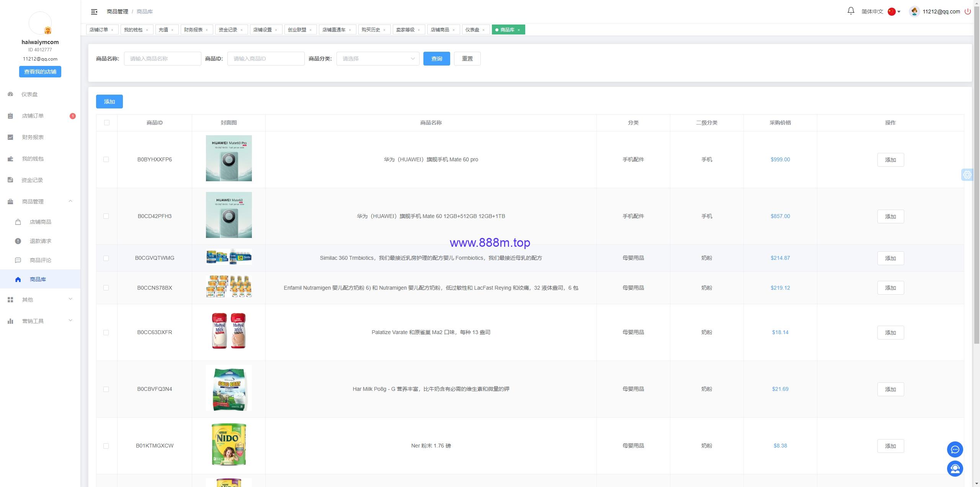
Task: Click the 资金记录 document sidebar icon
Action: (10, 180)
